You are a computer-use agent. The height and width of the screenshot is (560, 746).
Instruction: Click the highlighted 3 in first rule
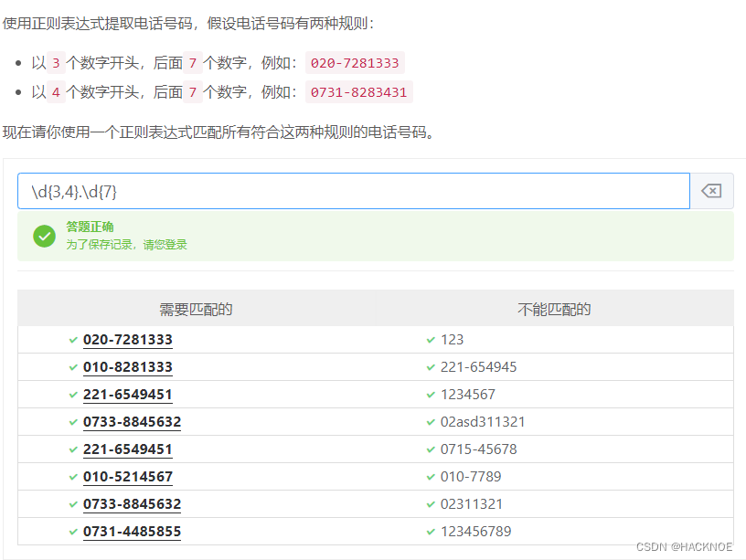click(x=56, y=63)
